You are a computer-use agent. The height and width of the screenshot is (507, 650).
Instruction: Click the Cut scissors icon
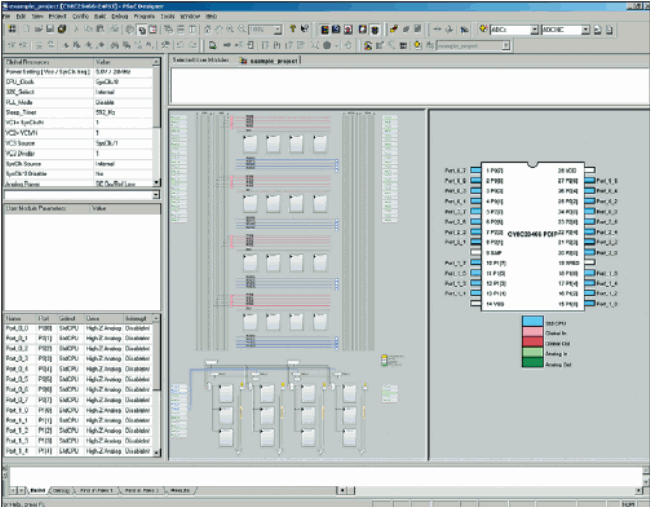(76, 29)
